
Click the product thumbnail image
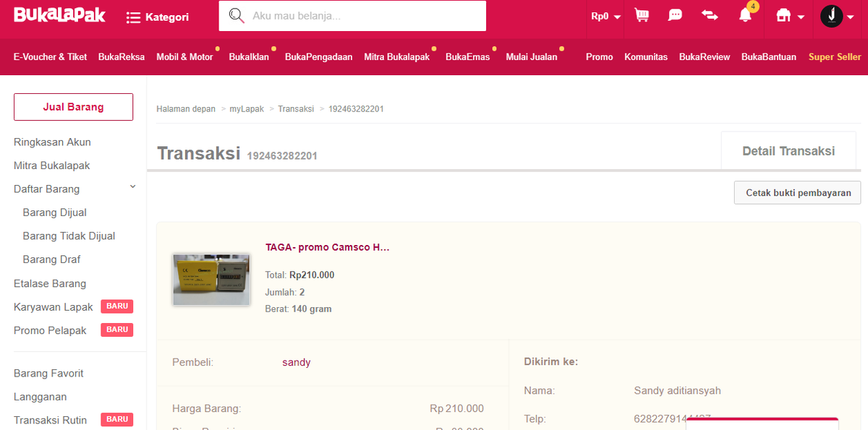tap(211, 279)
